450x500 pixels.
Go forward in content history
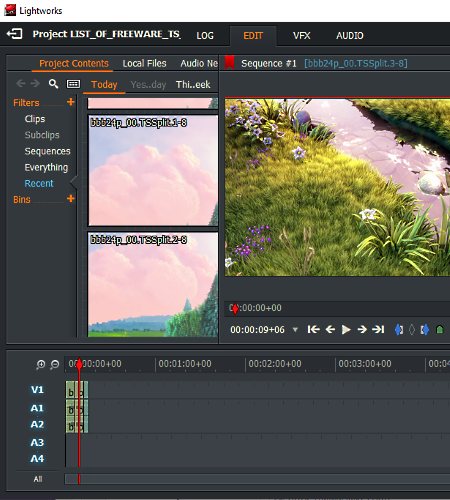(x=35, y=83)
